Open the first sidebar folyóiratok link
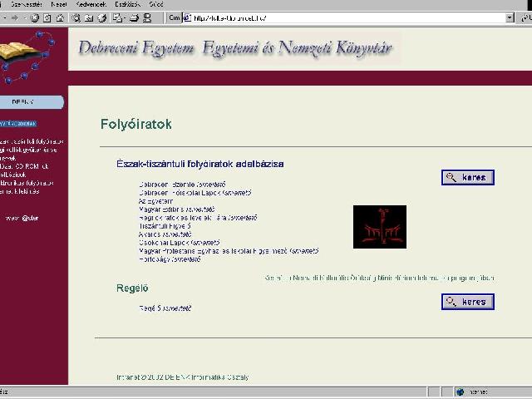 point(32,141)
